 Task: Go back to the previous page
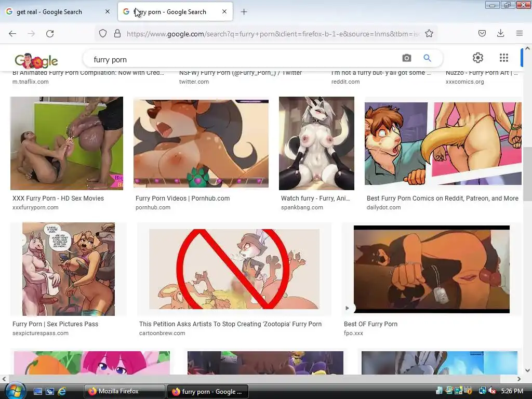[x=12, y=34]
